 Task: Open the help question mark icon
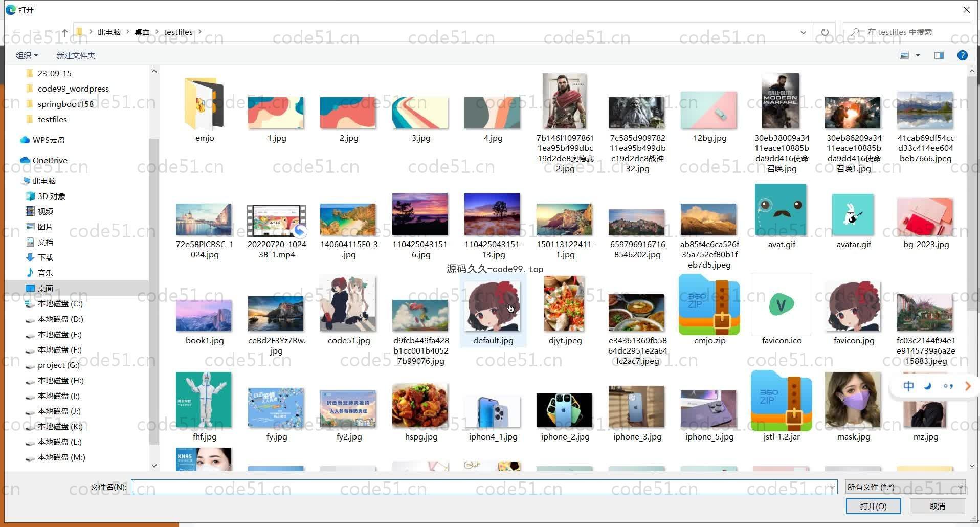point(962,55)
